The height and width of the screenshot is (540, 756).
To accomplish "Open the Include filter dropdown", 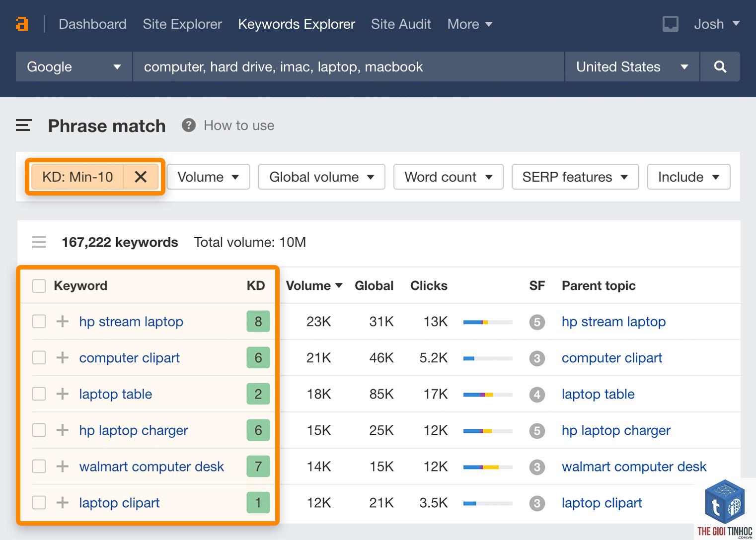I will (688, 177).
